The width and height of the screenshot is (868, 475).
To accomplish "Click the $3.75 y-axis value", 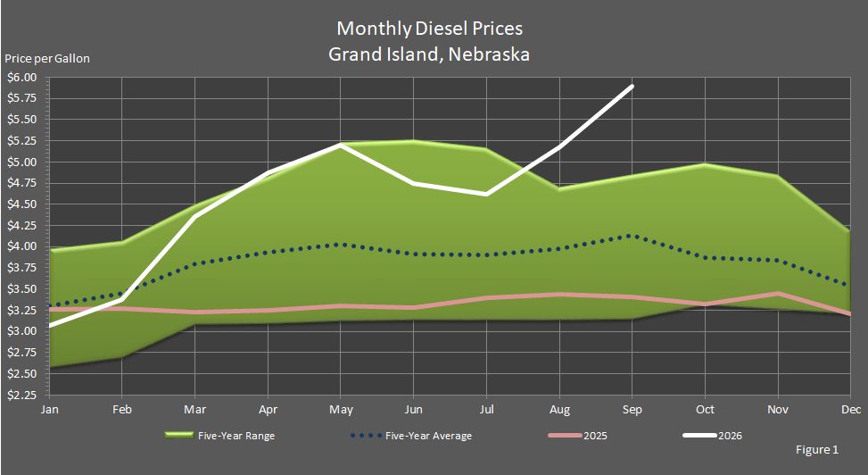I will 21,268.
